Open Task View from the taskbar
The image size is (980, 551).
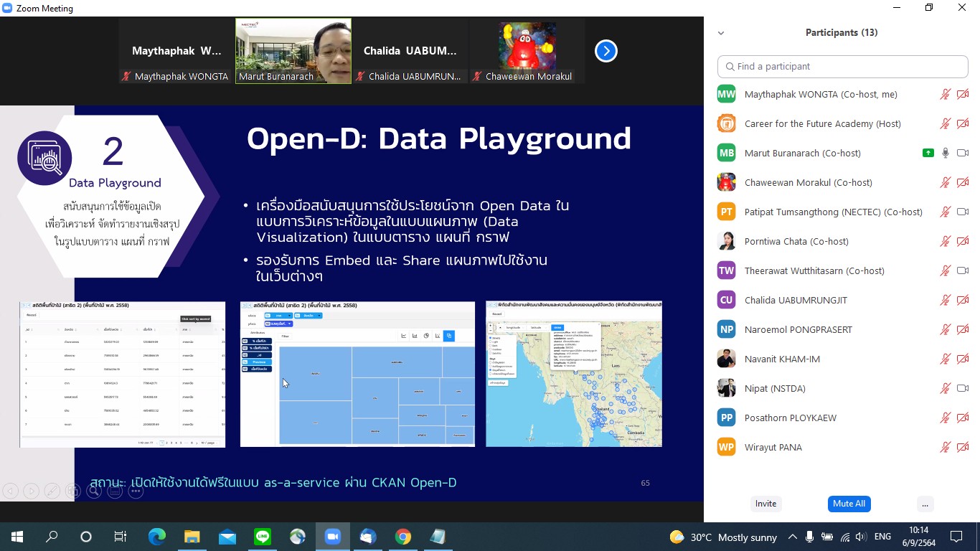tap(121, 537)
